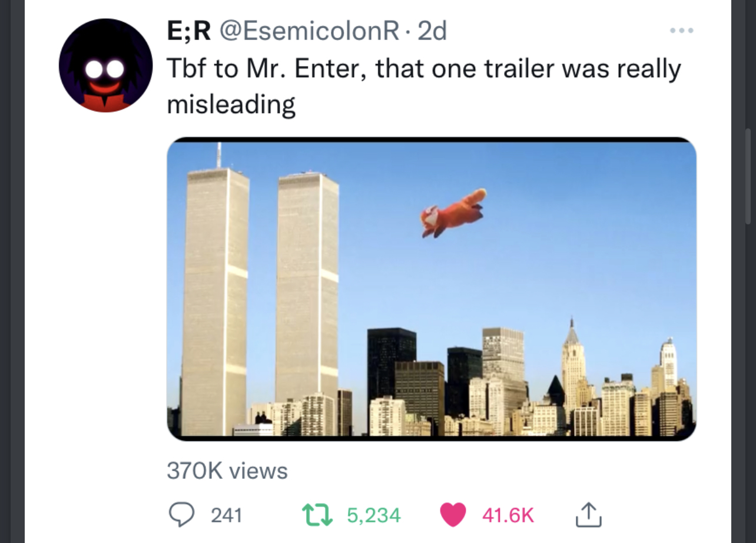Open the tweet text about Mr. Enter
756x543 pixels.
point(424,87)
